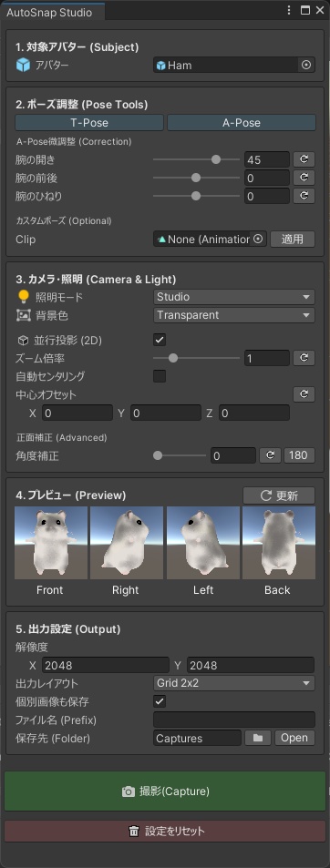Reset the 腕の開き value

point(304,160)
